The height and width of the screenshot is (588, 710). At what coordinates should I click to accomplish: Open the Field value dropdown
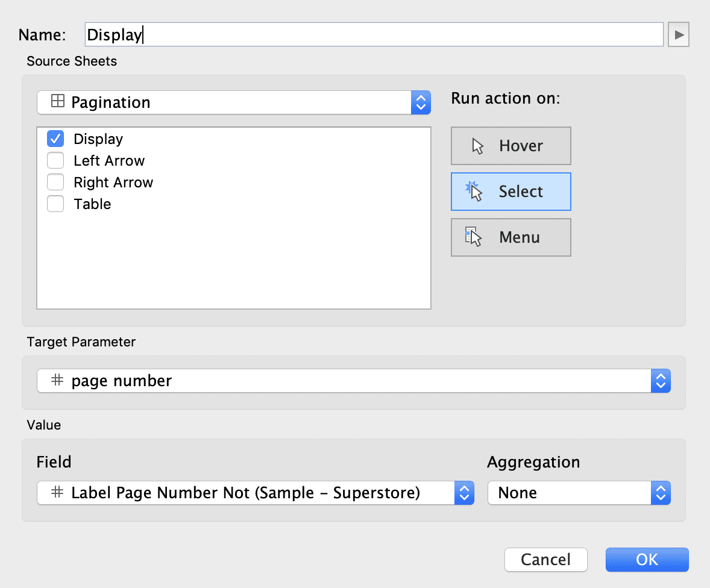464,493
